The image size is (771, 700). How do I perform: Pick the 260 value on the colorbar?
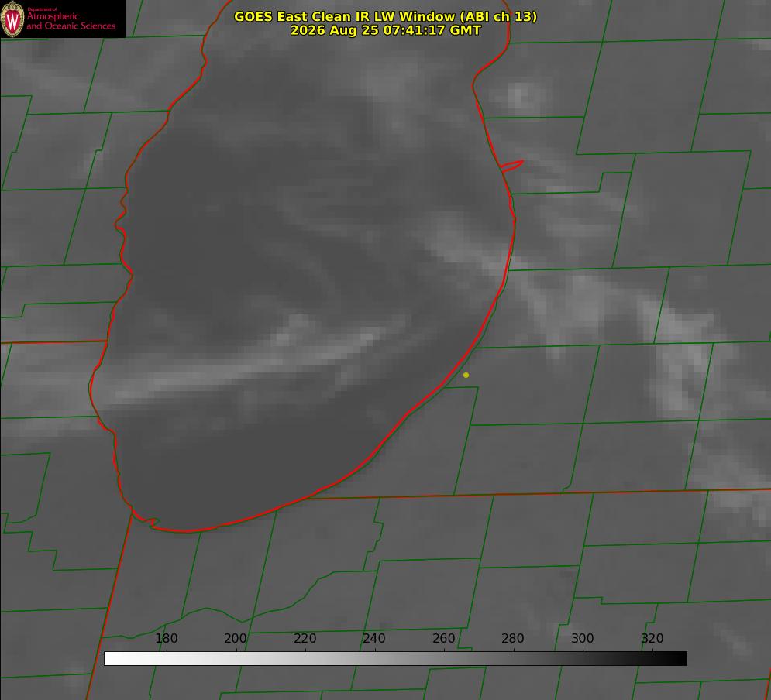(x=443, y=639)
